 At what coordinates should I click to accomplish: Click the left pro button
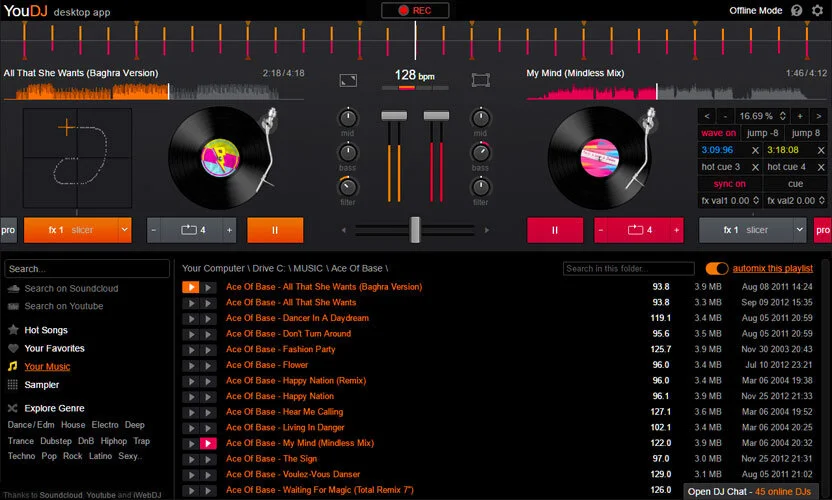(x=8, y=230)
